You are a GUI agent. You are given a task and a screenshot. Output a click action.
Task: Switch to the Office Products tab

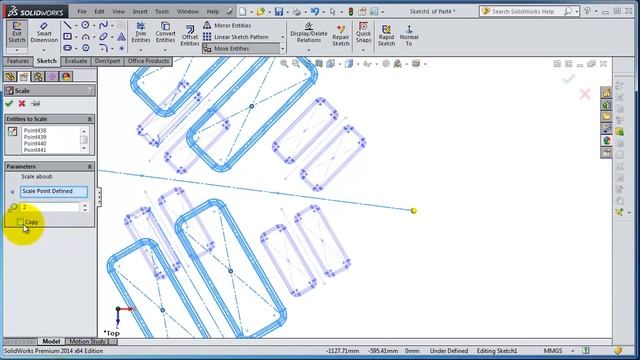tap(148, 61)
